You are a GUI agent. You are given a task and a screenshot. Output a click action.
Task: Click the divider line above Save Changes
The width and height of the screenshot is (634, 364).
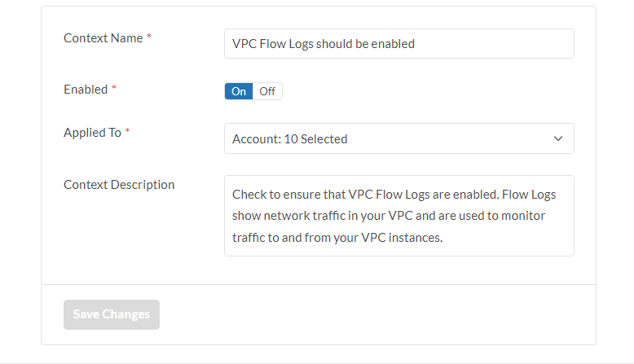pyautogui.click(x=319, y=284)
